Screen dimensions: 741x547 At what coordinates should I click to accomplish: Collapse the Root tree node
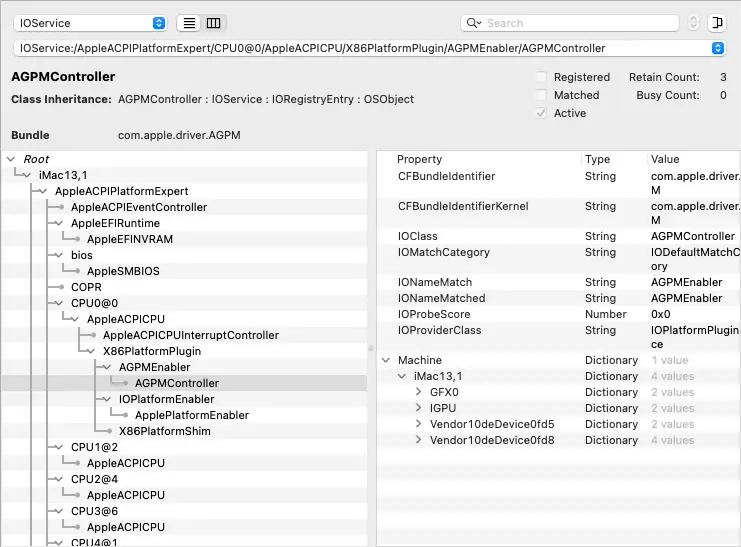point(11,159)
